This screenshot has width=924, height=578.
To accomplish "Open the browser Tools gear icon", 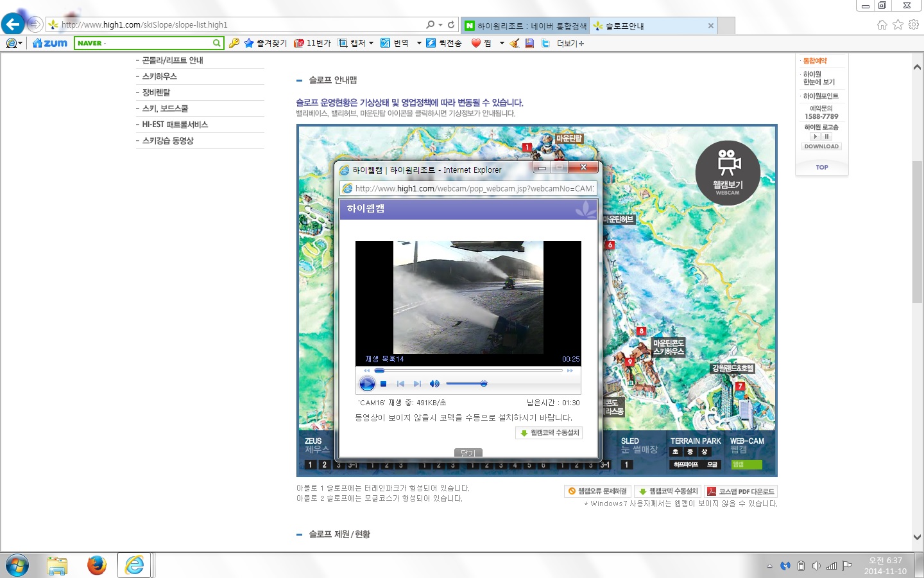I will 914,24.
